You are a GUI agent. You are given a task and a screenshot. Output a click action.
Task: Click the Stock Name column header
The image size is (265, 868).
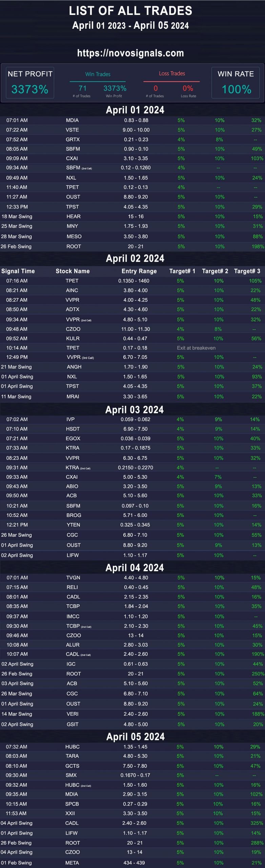tap(73, 271)
